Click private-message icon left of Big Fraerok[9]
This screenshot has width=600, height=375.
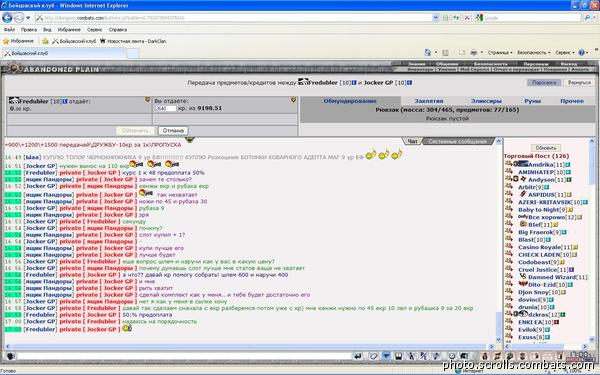(509, 232)
